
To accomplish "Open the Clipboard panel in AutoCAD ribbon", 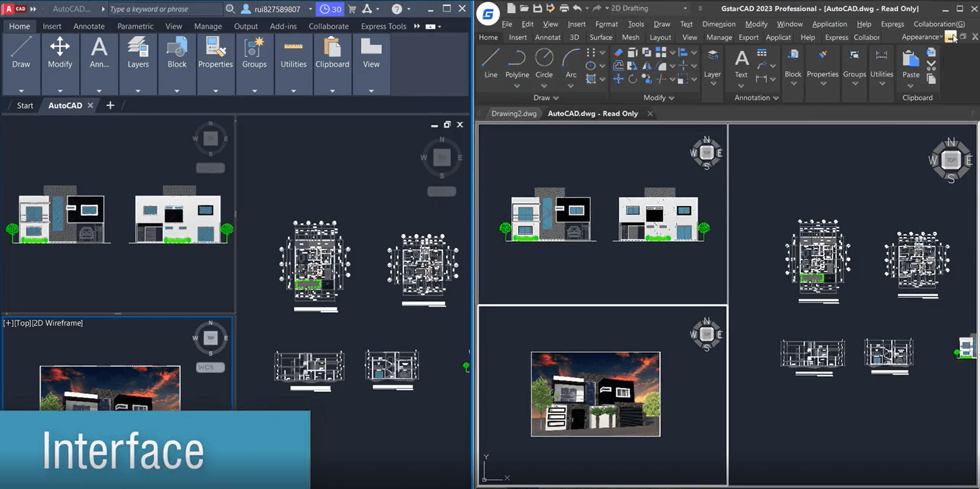I will pos(332,64).
